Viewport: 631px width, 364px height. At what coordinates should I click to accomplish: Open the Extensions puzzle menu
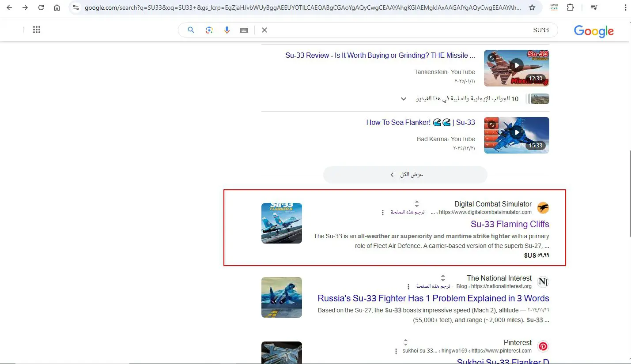tap(570, 8)
